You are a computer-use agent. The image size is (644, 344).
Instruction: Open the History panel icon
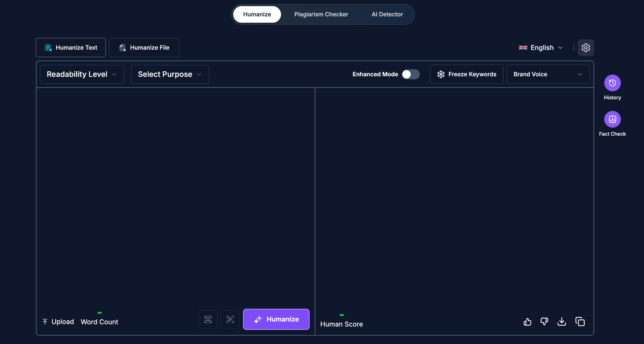(612, 83)
